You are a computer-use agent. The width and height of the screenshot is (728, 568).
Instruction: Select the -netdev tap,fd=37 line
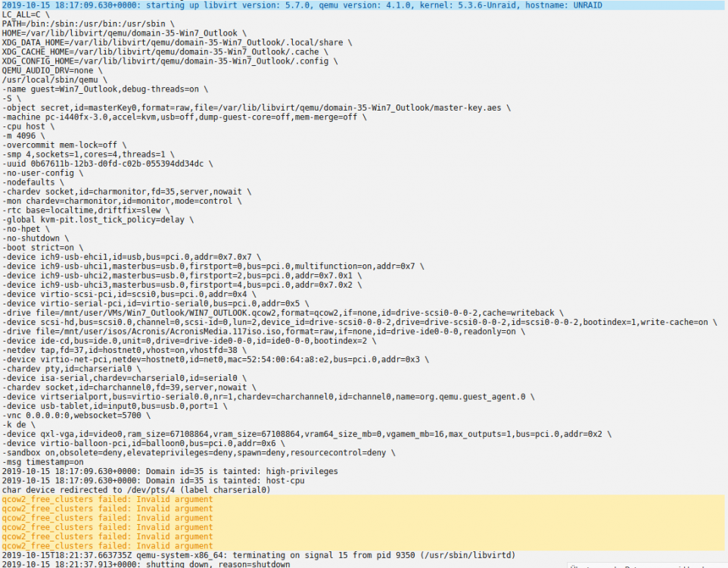[124, 349]
